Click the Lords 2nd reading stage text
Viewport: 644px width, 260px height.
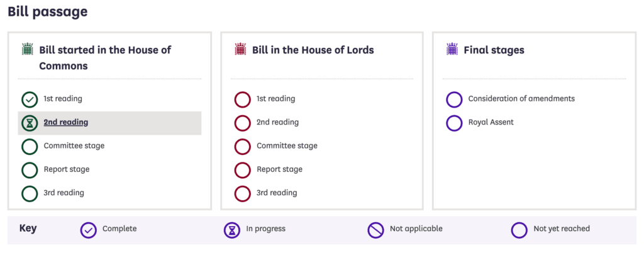277,122
